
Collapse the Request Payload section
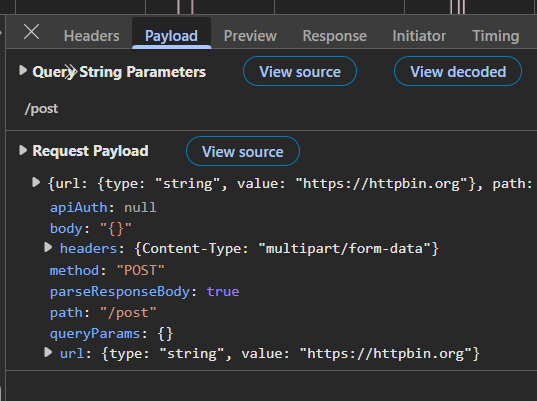23,150
